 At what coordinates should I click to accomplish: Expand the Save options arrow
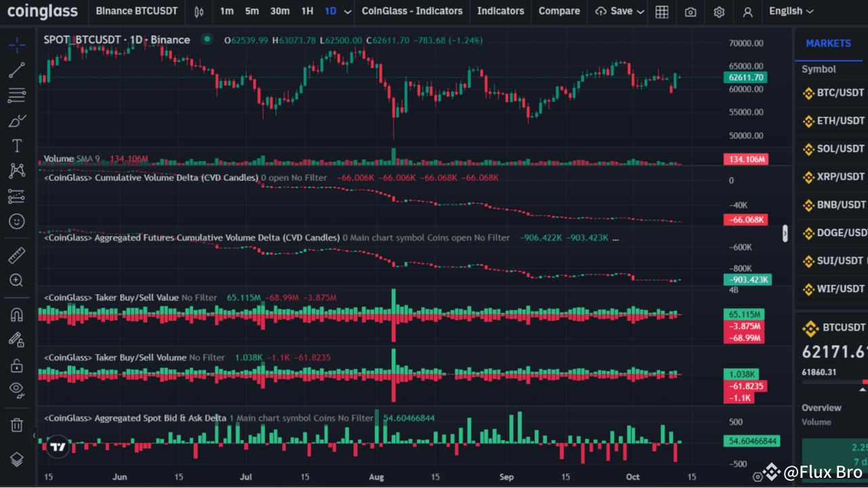point(640,12)
